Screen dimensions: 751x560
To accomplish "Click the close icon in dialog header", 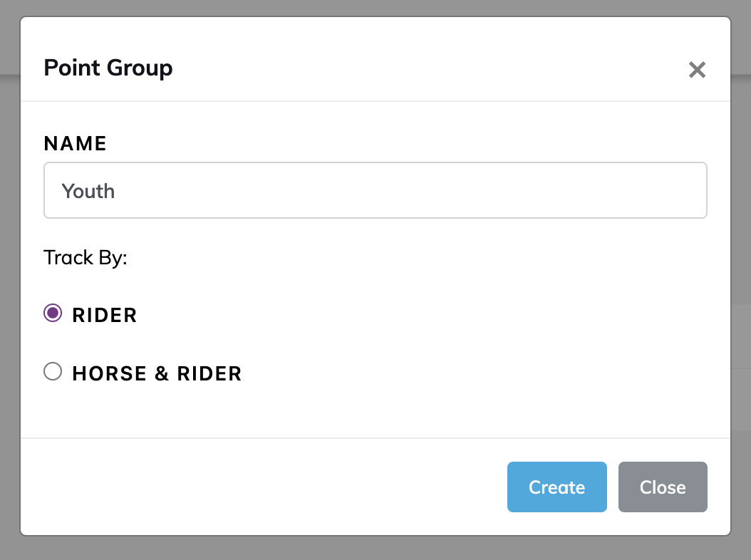I will (x=697, y=69).
